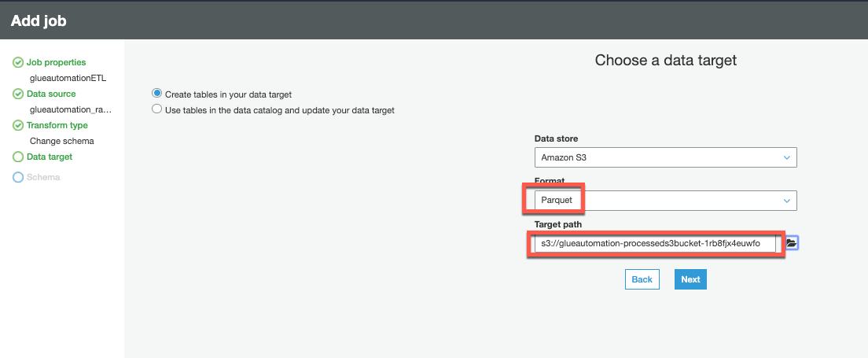The width and height of the screenshot is (868, 358).
Task: Go to the Data source step
Action: pos(51,94)
